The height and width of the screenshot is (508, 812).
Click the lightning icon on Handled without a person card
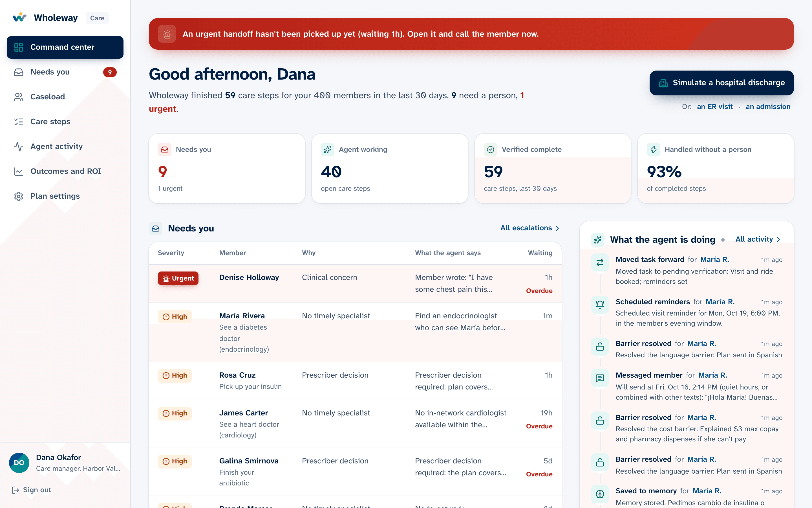654,150
